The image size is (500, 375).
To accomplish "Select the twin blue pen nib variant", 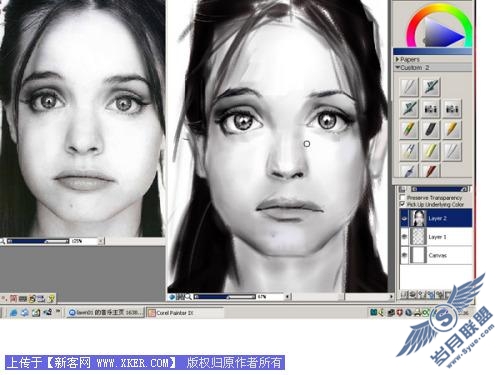I will point(409,151).
